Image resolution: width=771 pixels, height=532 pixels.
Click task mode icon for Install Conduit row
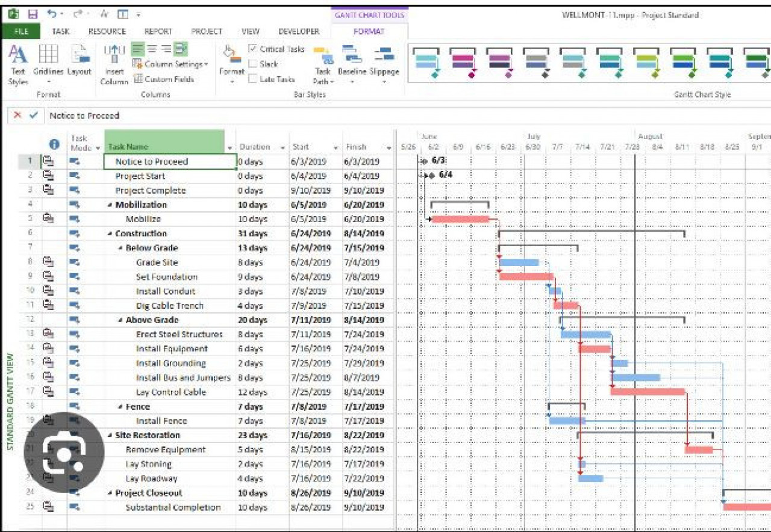point(75,291)
